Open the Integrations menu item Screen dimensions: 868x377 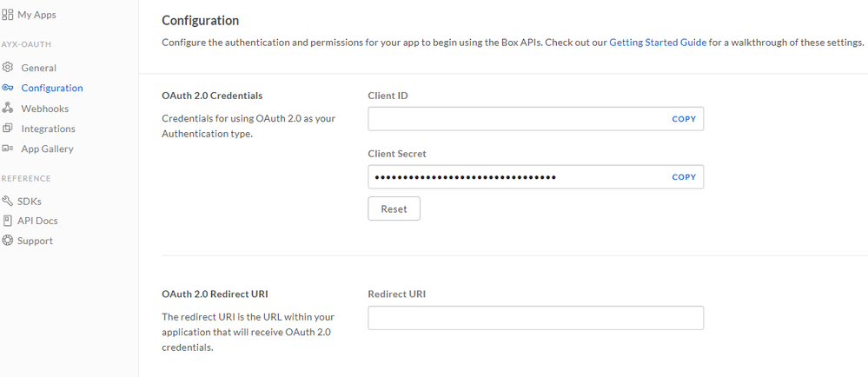coord(48,129)
